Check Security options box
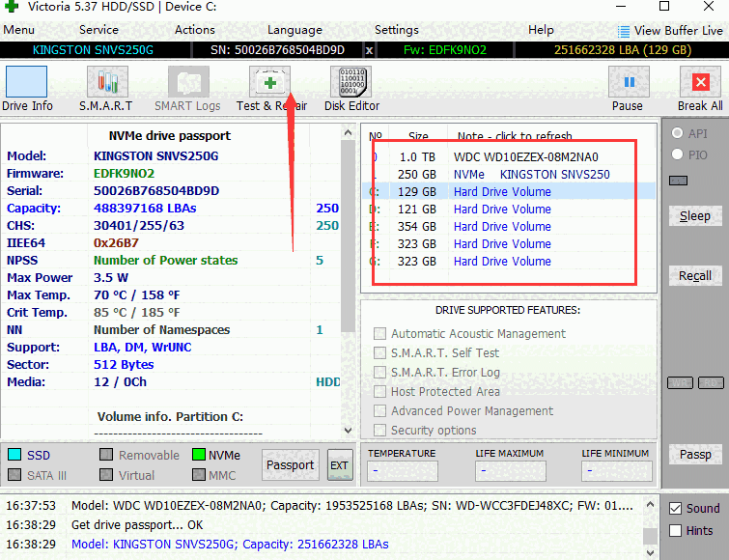Image resolution: width=729 pixels, height=560 pixels. pos(379,430)
